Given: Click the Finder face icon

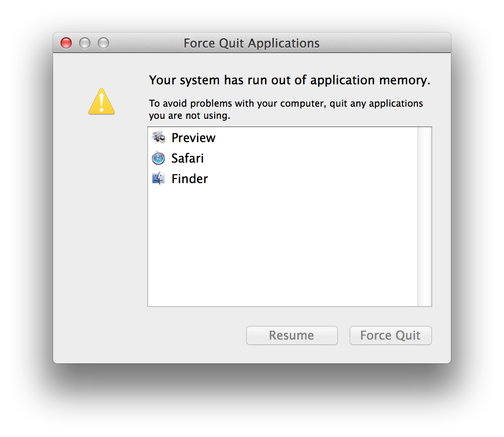Looking at the screenshot, I should [x=158, y=178].
